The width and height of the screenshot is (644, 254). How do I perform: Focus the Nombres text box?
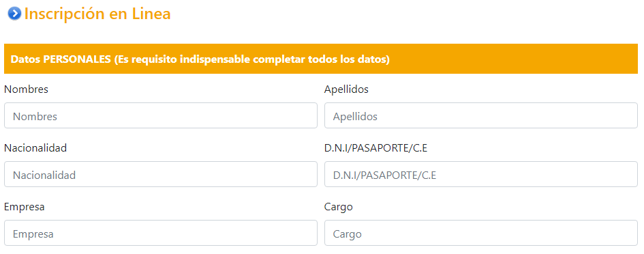pos(161,115)
